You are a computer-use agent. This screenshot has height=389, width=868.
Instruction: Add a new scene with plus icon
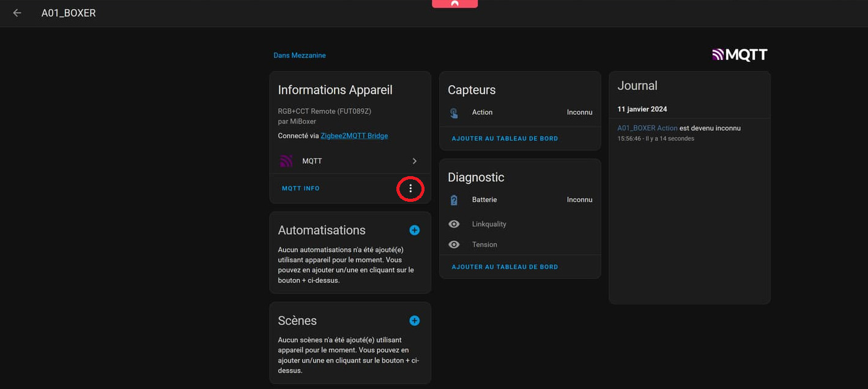(x=414, y=320)
